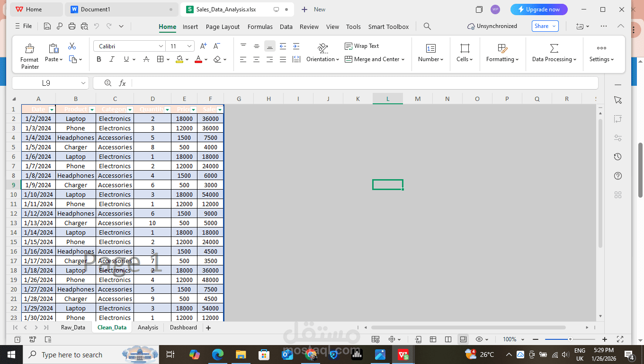644x364 pixels.
Task: Click the properties sliders icon in sidebar
Action: (x=618, y=138)
